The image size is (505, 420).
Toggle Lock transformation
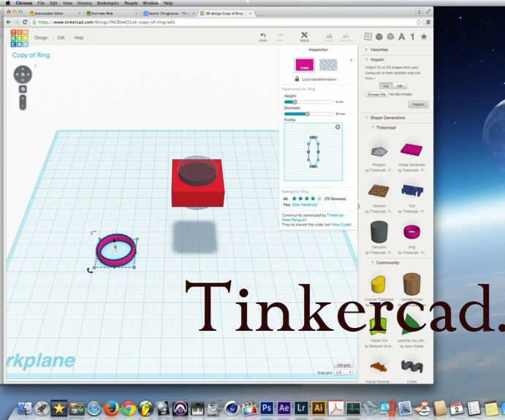[315, 79]
